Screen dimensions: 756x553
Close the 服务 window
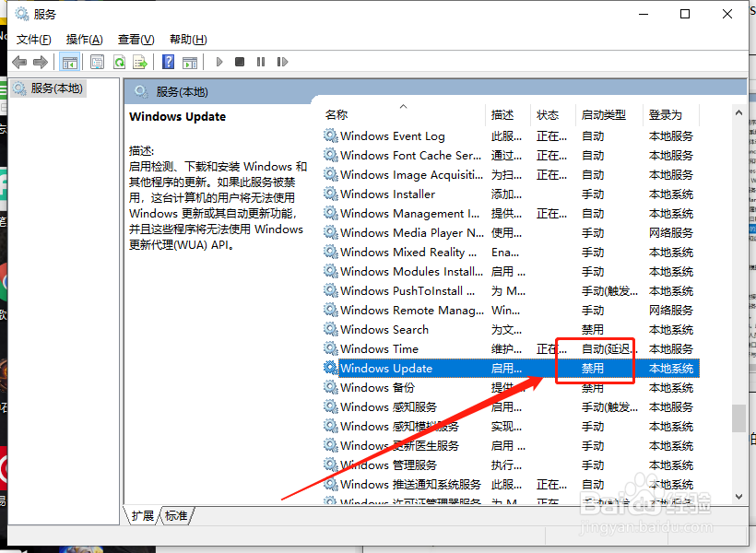[x=727, y=14]
